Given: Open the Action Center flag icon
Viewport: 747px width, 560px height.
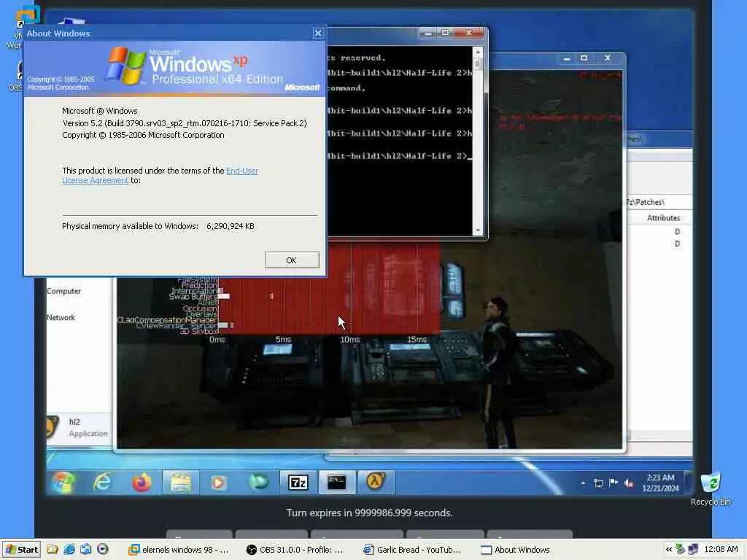Looking at the screenshot, I should coord(614,483).
